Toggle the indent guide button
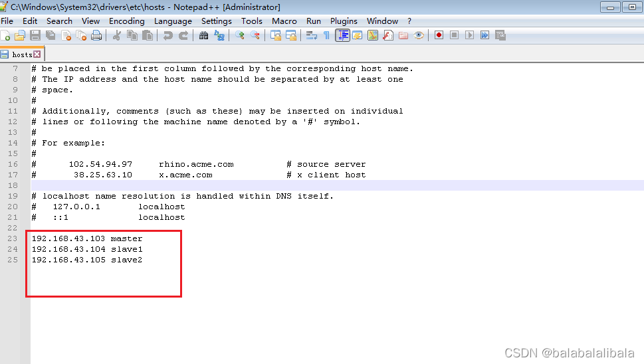The image size is (644, 364). pos(342,36)
